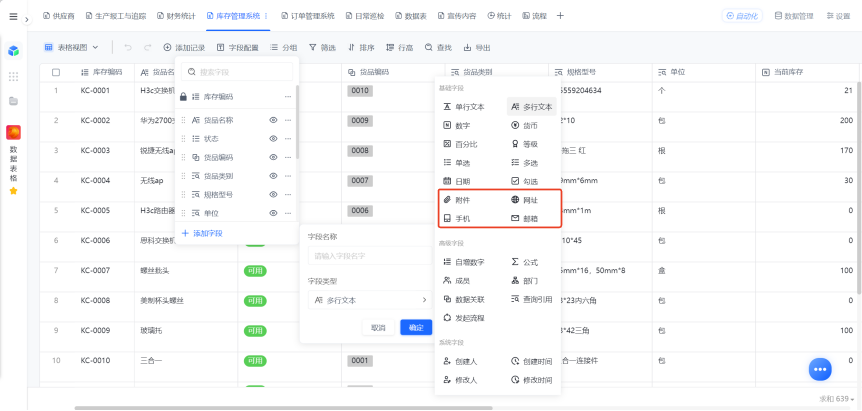The height and width of the screenshot is (411, 862).
Task: Click 字段配置 in toolbar
Action: pos(237,48)
